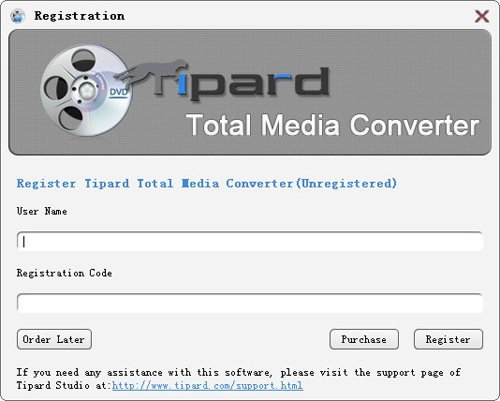Focus the User Name input field

pyautogui.click(x=250, y=241)
